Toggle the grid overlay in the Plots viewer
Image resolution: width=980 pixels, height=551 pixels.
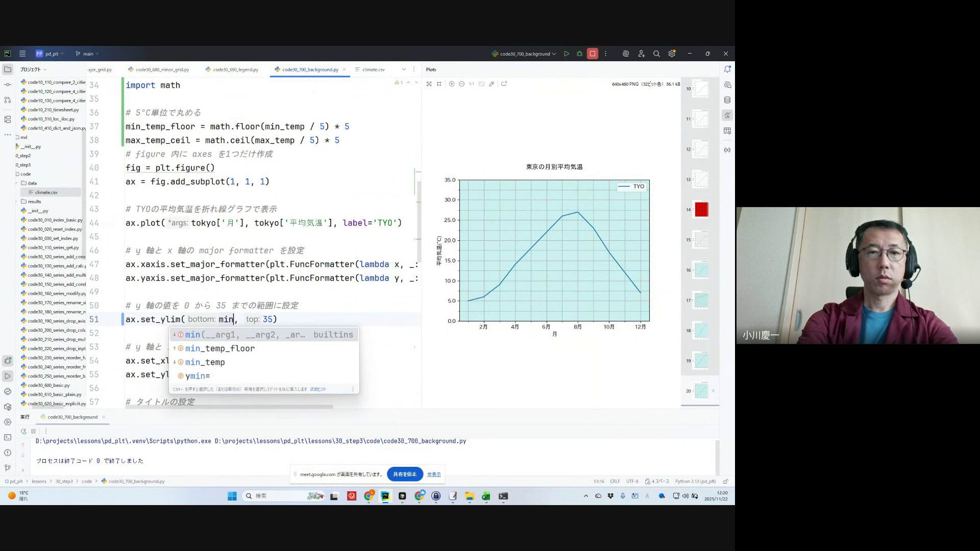tap(439, 84)
